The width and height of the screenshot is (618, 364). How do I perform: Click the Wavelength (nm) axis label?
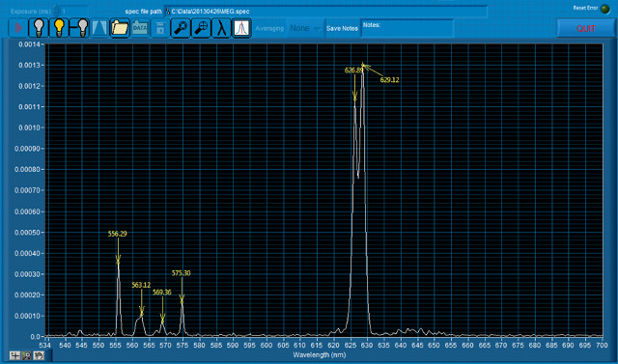[x=320, y=355]
